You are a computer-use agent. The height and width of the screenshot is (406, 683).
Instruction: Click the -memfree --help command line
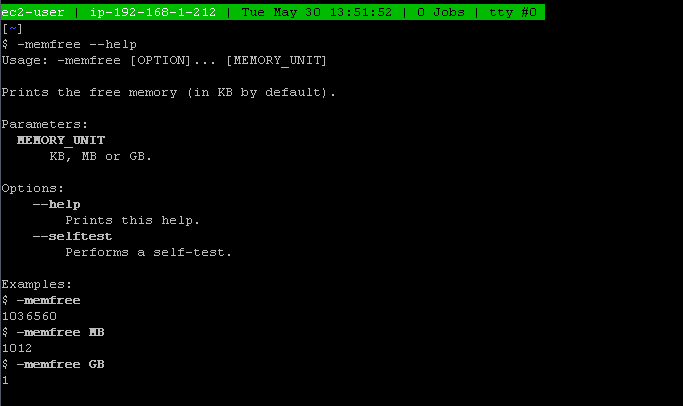(77, 44)
